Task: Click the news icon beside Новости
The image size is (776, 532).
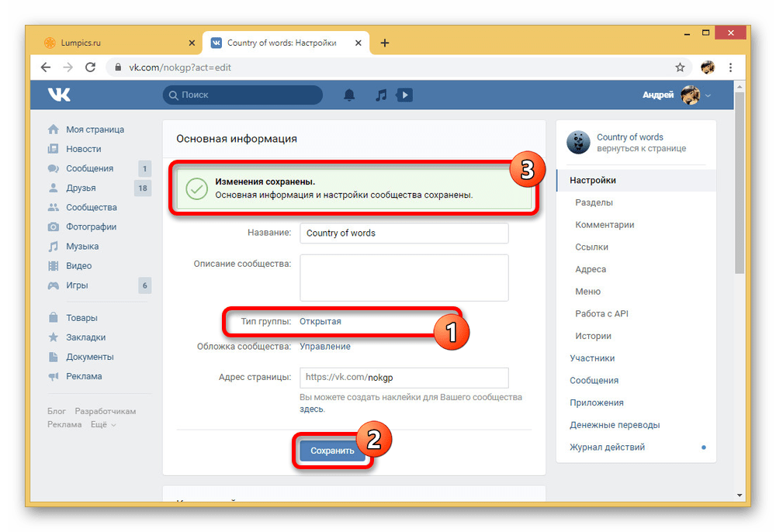Action: point(54,149)
